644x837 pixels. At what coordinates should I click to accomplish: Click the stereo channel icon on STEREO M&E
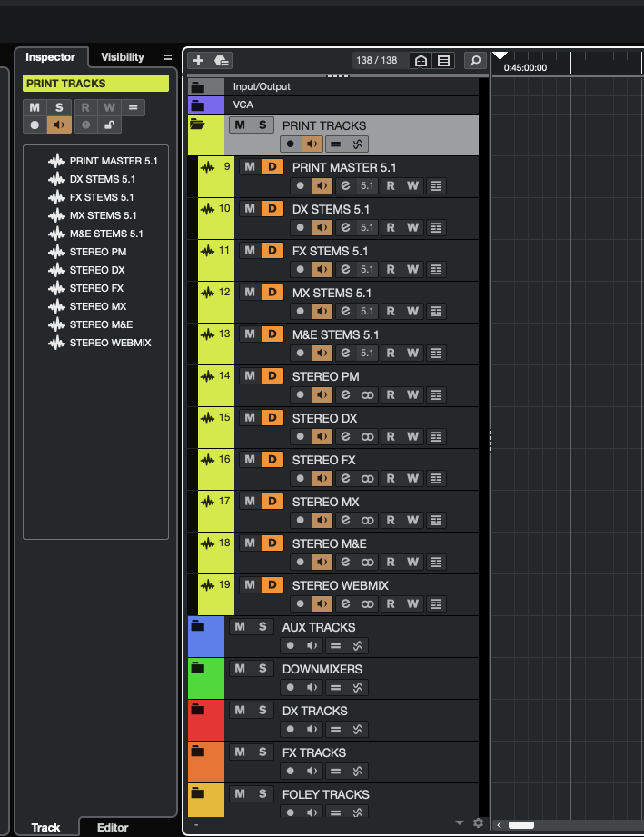pos(367,563)
